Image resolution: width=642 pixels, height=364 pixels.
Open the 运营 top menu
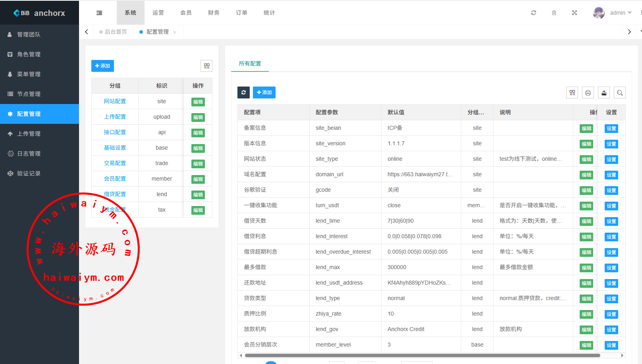(x=158, y=13)
